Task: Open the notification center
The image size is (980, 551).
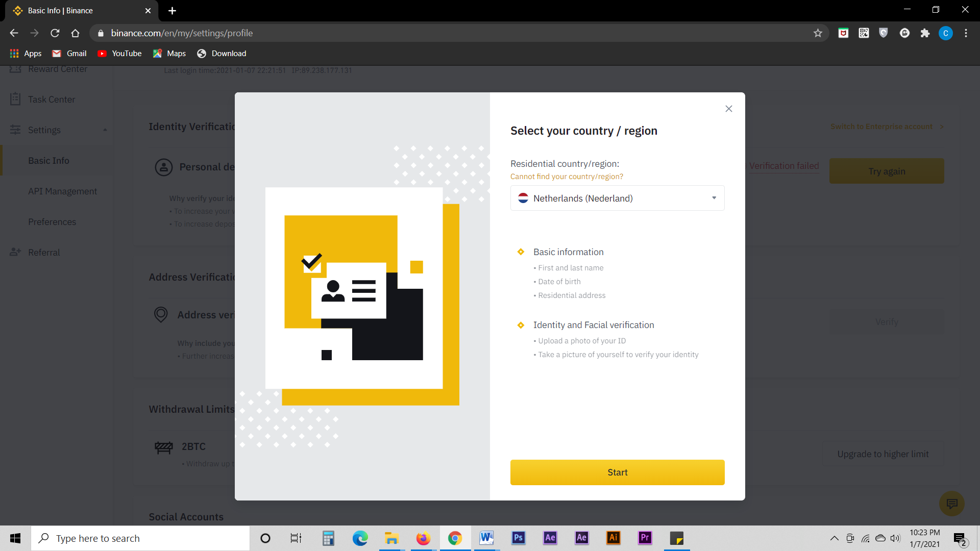Action: coord(960,538)
